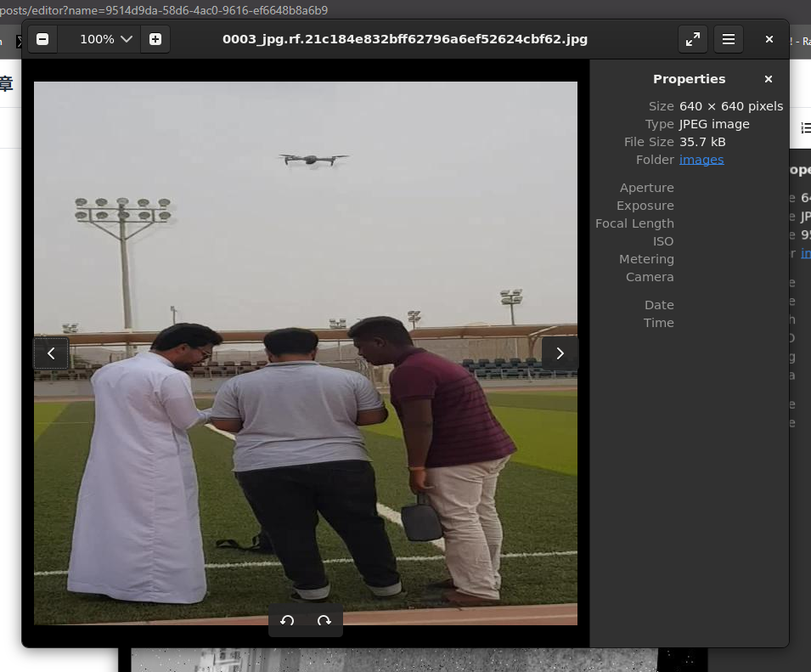This screenshot has width=811, height=672.
Task: Click the zoom out minus button
Action: (x=42, y=39)
